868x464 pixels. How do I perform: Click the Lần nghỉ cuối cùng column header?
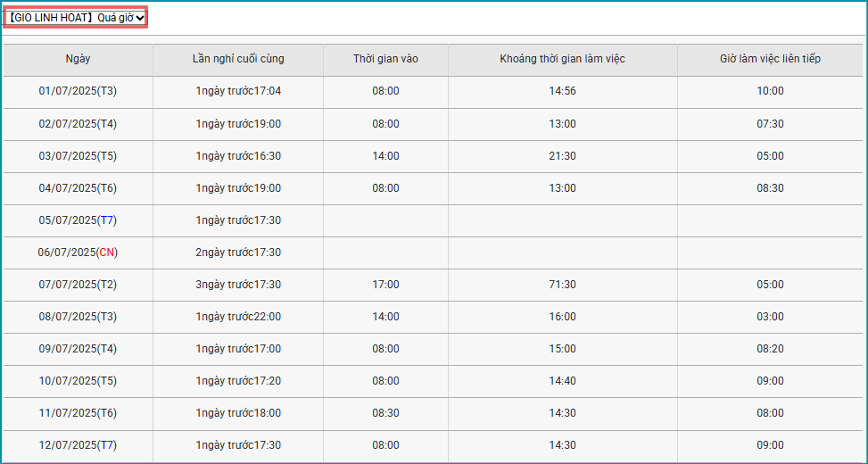[238, 59]
